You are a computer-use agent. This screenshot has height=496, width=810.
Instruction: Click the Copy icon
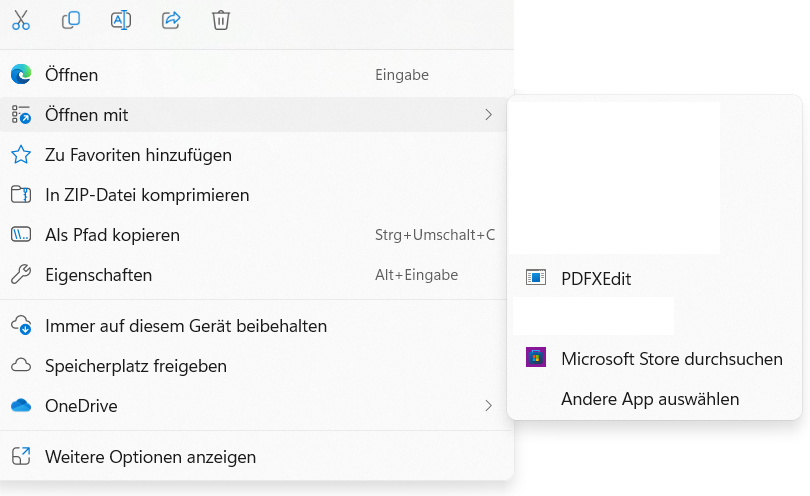pyautogui.click(x=71, y=19)
